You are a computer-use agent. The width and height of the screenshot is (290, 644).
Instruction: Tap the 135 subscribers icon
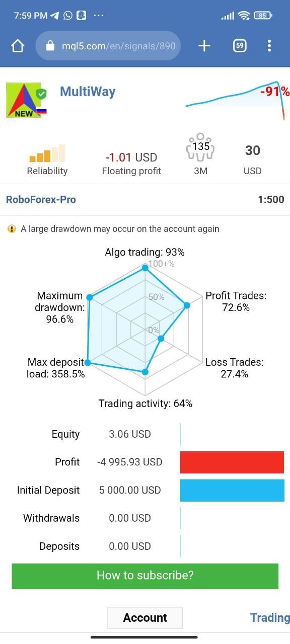coord(200,146)
